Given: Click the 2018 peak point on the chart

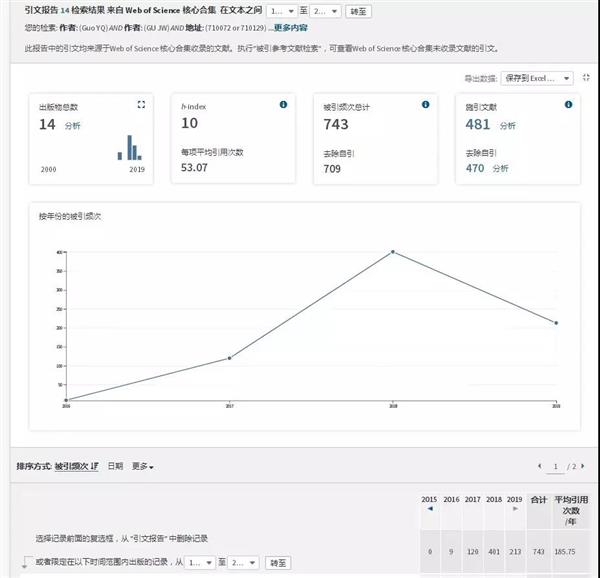Looking at the screenshot, I should pyautogui.click(x=393, y=251).
